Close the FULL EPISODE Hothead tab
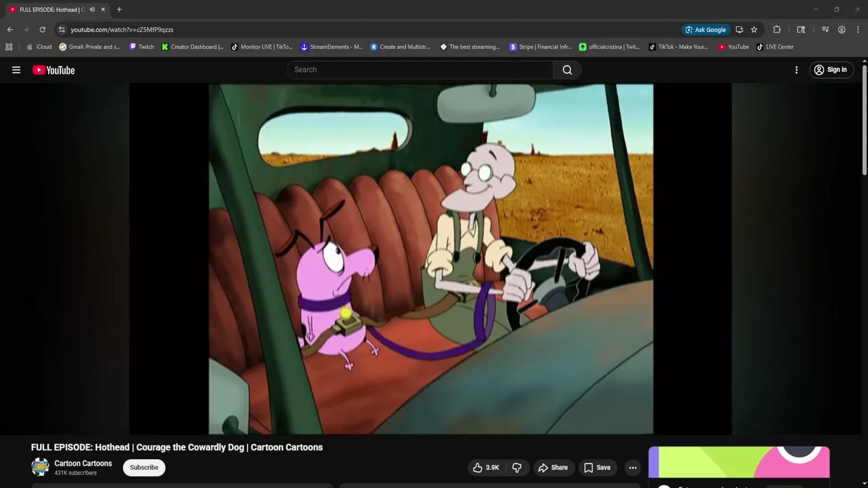Image resolution: width=868 pixels, height=488 pixels. point(102,9)
